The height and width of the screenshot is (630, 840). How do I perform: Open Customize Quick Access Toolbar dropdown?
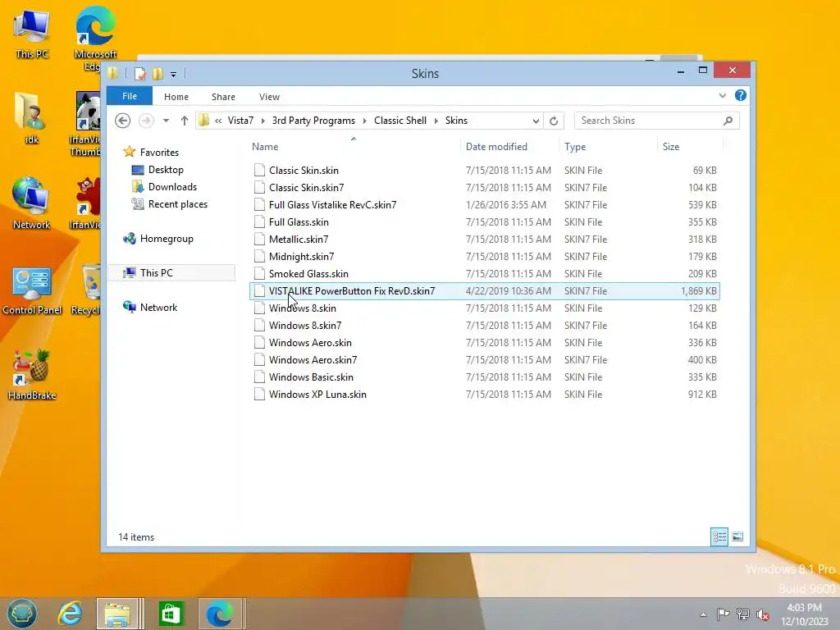pos(174,75)
